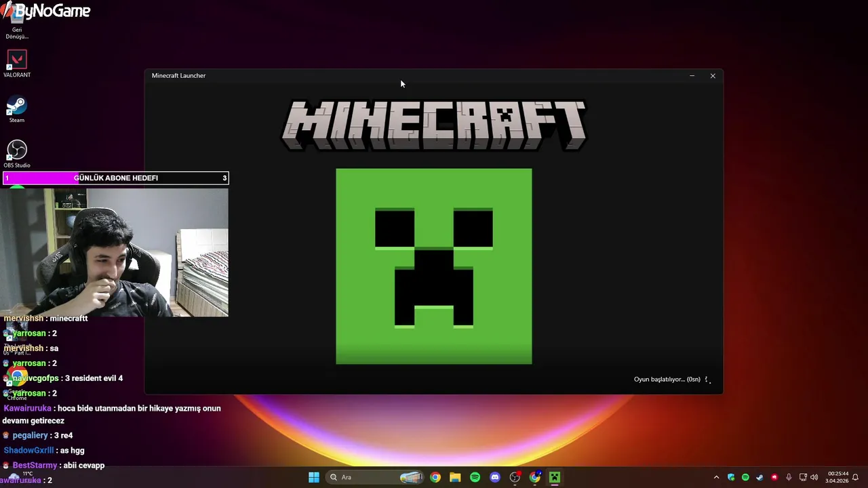This screenshot has width=868, height=488.
Task: Click the MINECRAFT logo in the launcher
Action: [x=434, y=125]
